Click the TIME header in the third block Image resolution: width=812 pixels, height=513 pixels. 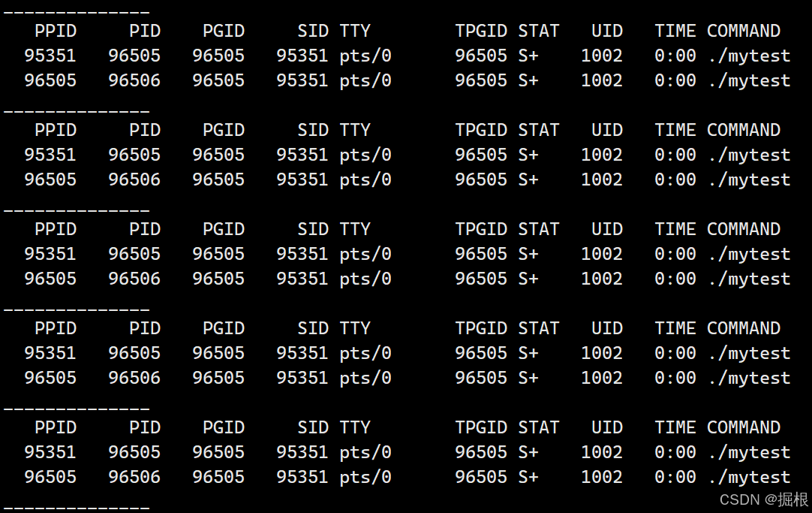675,228
